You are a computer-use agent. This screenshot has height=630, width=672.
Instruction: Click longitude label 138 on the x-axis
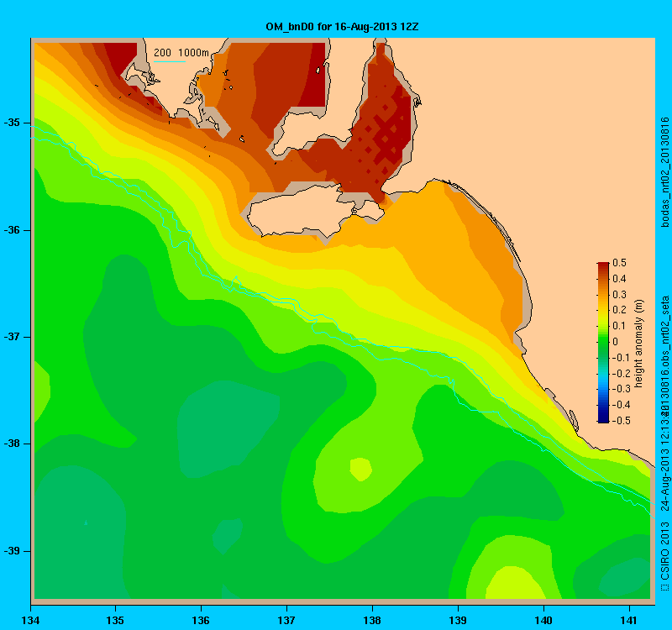point(372,621)
